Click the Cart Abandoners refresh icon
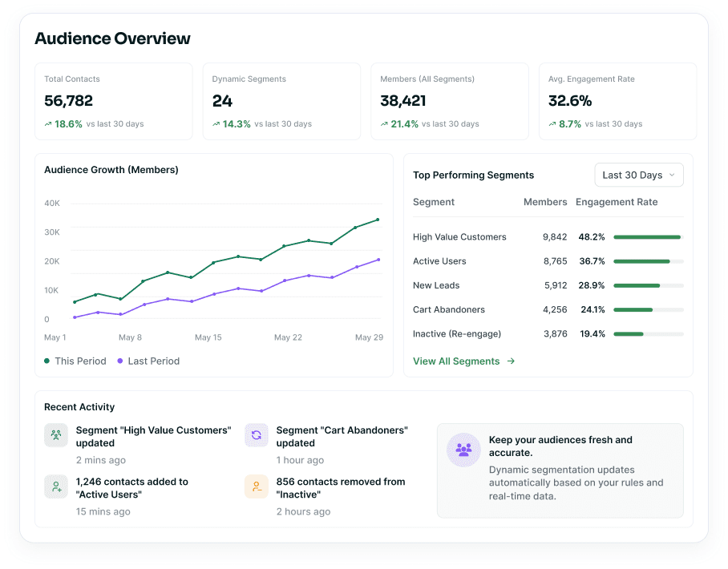 pyautogui.click(x=257, y=435)
